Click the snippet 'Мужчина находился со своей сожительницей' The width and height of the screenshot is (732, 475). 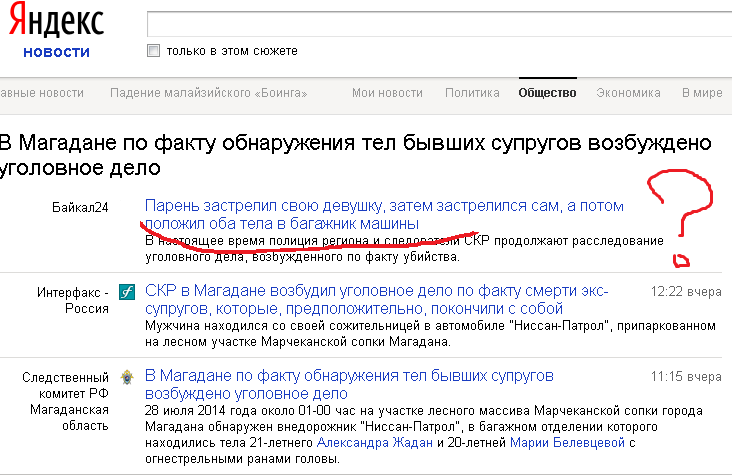coord(430,333)
